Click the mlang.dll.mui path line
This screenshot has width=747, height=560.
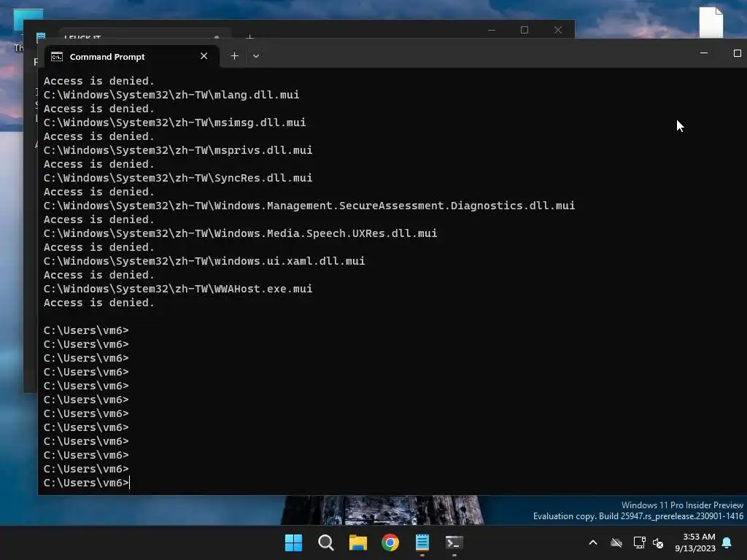[171, 95]
